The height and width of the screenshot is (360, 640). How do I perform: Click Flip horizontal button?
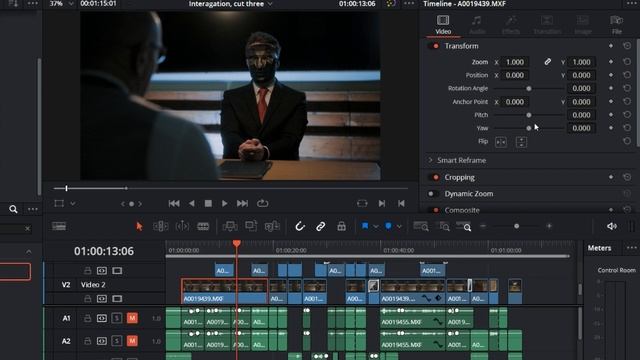pos(501,142)
